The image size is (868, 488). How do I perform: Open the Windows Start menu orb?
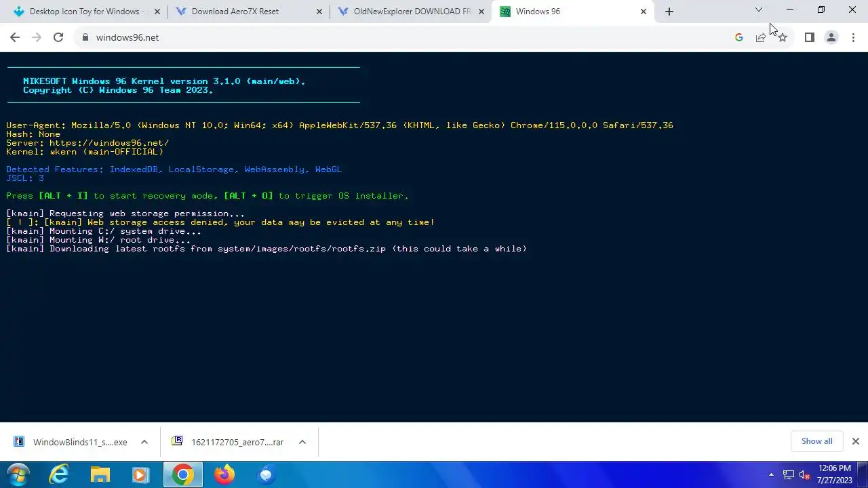coord(18,474)
